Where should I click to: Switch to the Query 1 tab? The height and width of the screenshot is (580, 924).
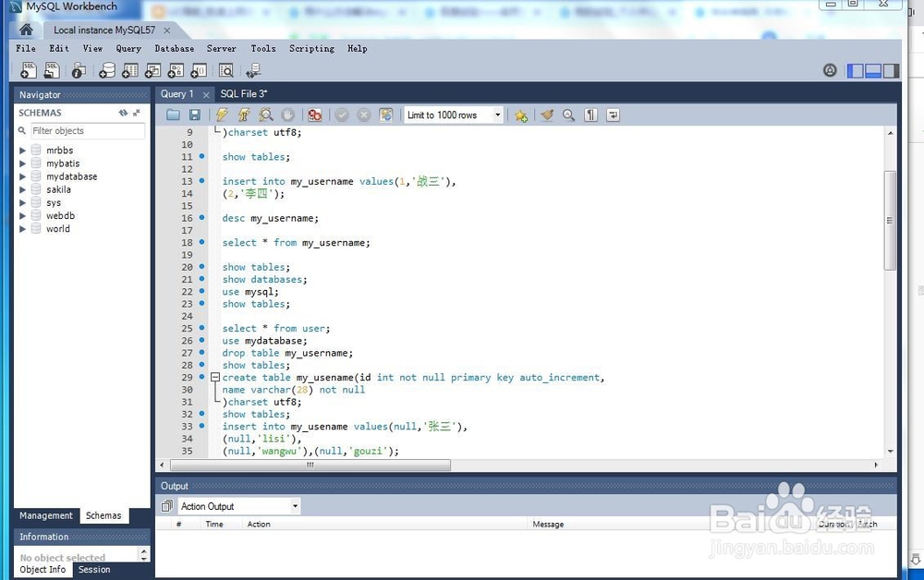tap(176, 93)
